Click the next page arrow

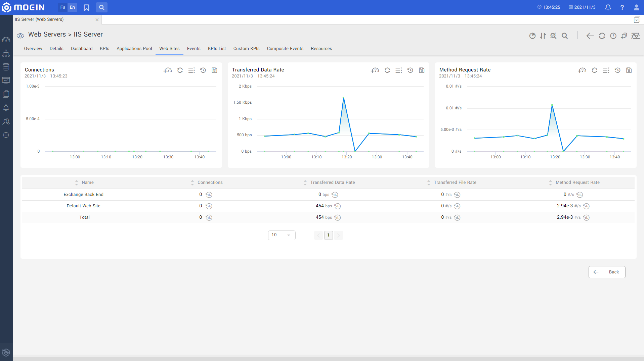pyautogui.click(x=338, y=235)
